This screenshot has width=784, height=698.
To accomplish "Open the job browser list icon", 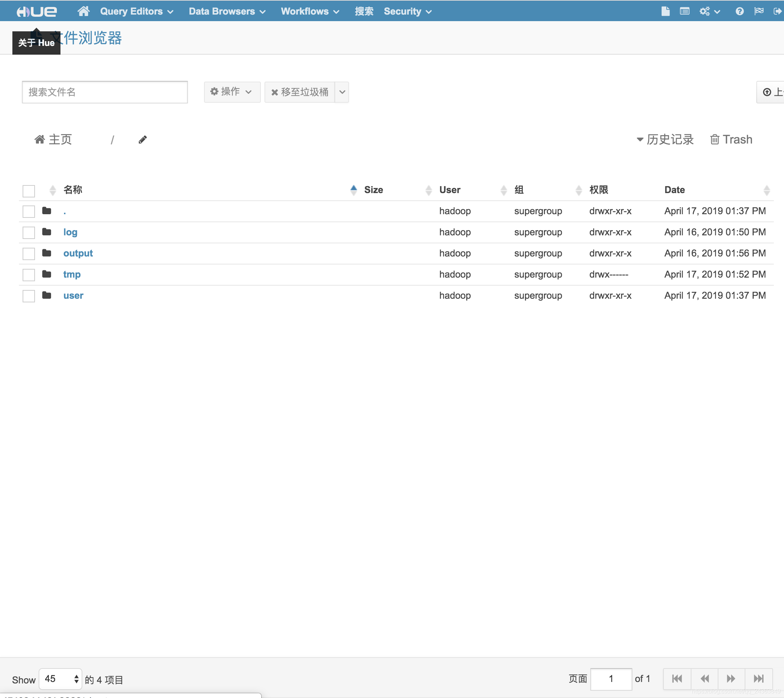I will [684, 11].
